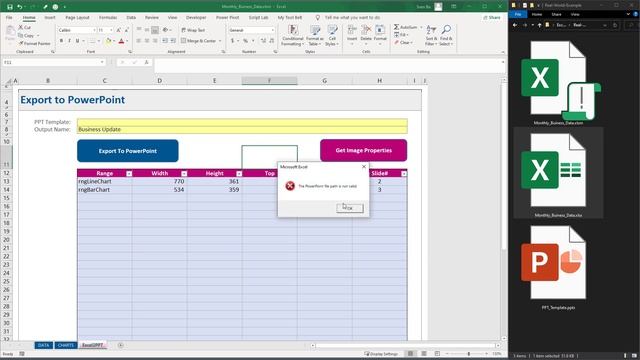Image resolution: width=640 pixels, height=360 pixels.
Task: Click the Export To PowerPoint button
Action: point(128,151)
